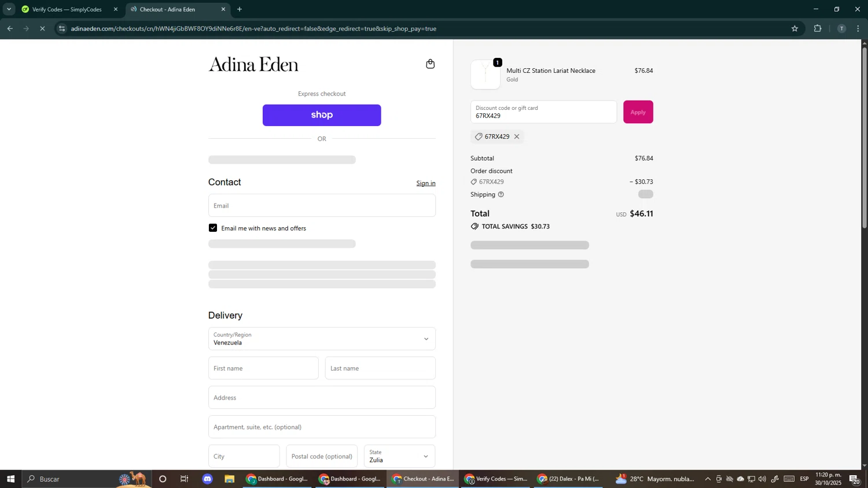
Task: Stop loading the page in browser toolbar
Action: (x=42, y=28)
